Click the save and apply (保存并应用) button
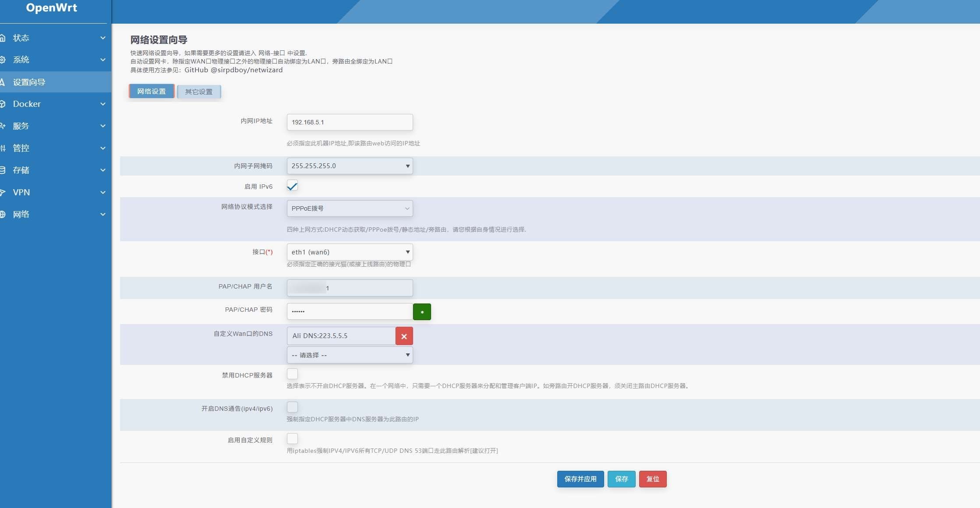 [580, 479]
